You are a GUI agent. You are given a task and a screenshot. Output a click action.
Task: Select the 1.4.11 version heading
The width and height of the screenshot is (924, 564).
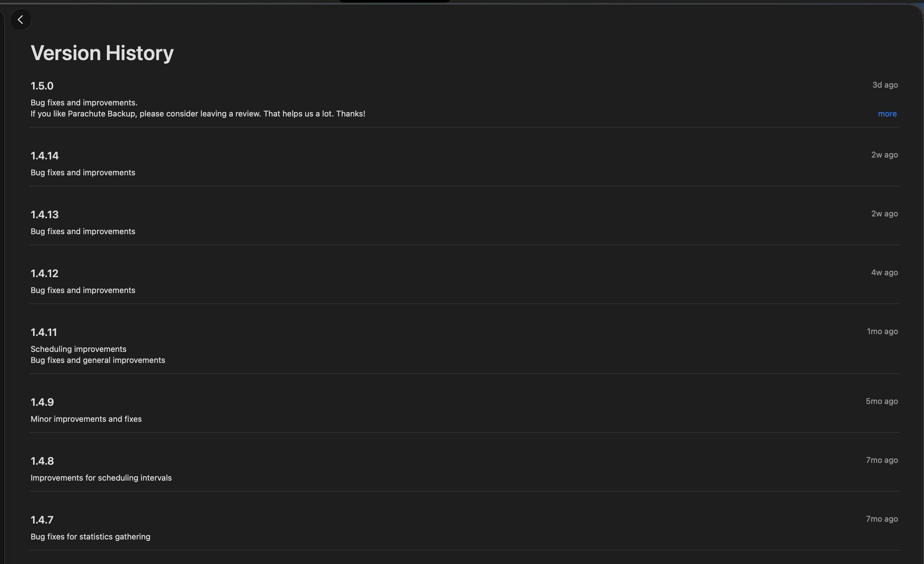click(x=44, y=333)
